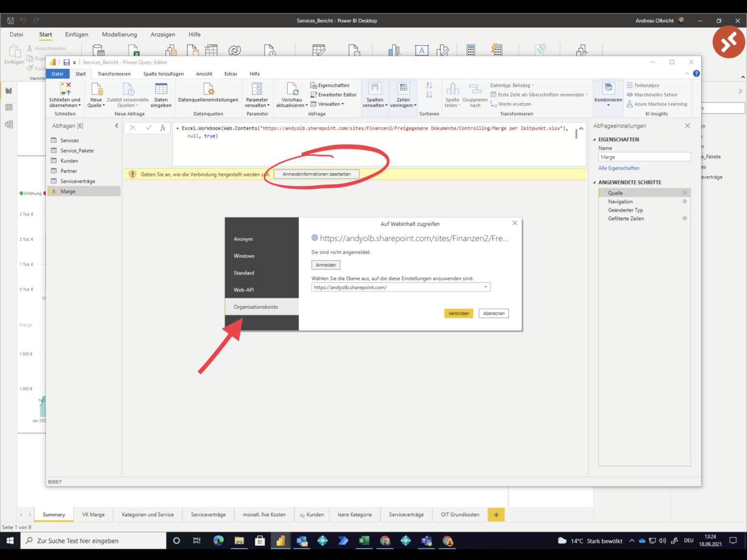Switch to the Transformieren ribbon tab
Viewport: 747px width, 560px height.
click(x=114, y=73)
